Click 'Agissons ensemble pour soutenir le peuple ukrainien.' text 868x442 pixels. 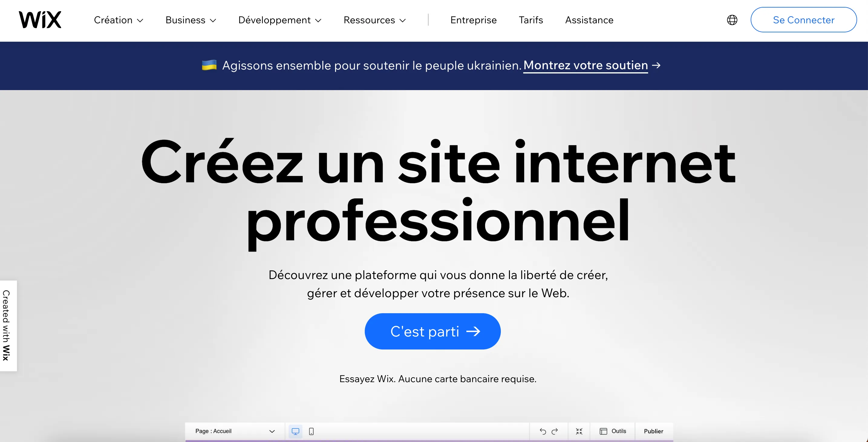[x=372, y=65]
